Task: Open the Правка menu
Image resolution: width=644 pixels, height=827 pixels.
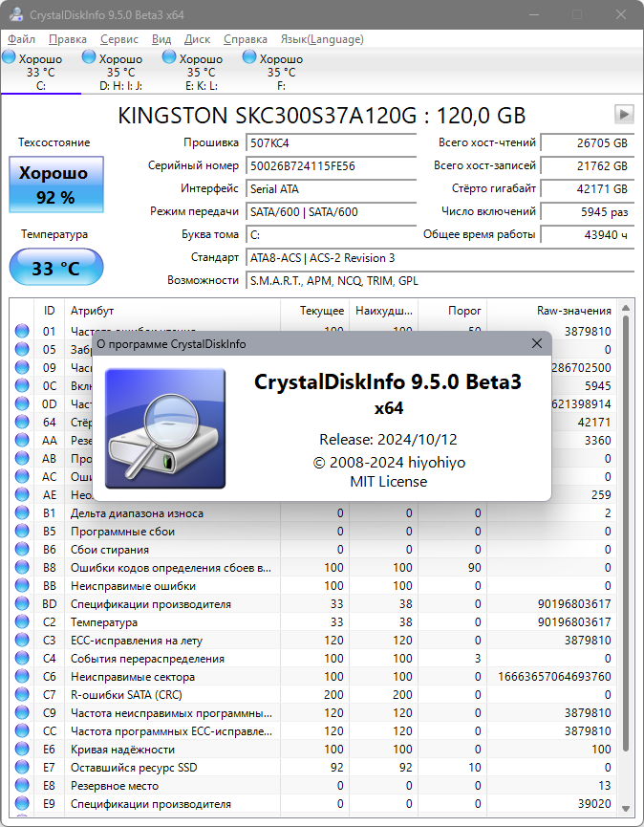Action: click(x=68, y=39)
